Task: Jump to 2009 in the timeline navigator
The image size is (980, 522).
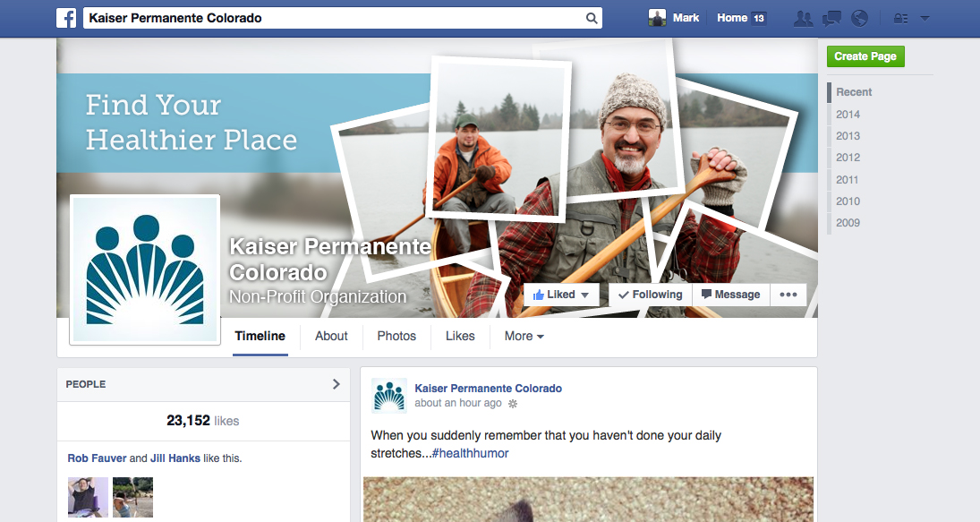Action: point(848,223)
